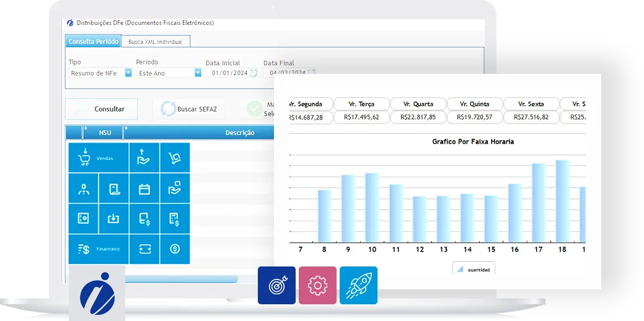Click the R$19.720,57 value cell
The height and width of the screenshot is (321, 644).
click(475, 117)
